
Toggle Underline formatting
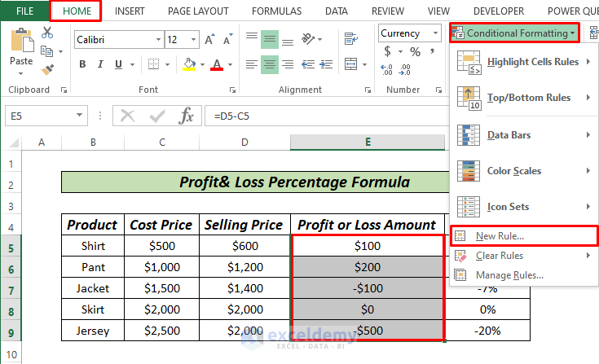point(118,64)
